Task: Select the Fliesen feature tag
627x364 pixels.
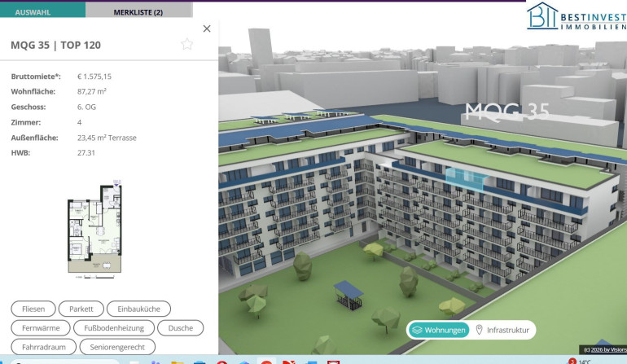Action: pos(33,309)
